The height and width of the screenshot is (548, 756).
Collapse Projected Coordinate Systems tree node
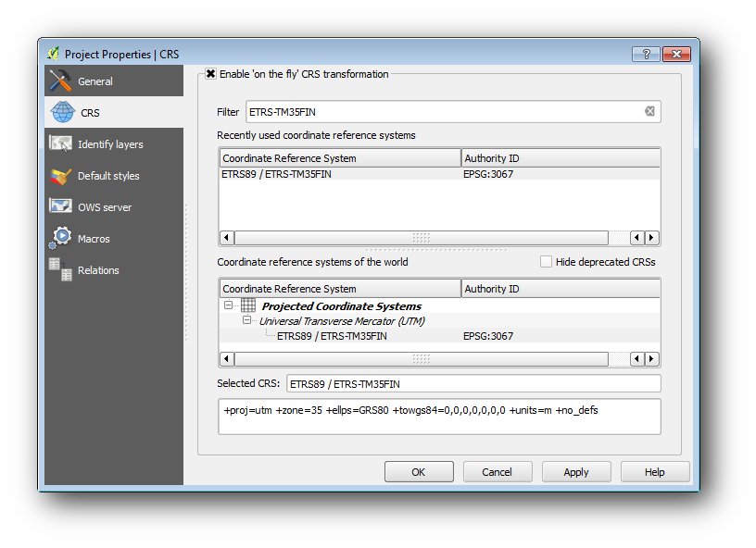228,305
